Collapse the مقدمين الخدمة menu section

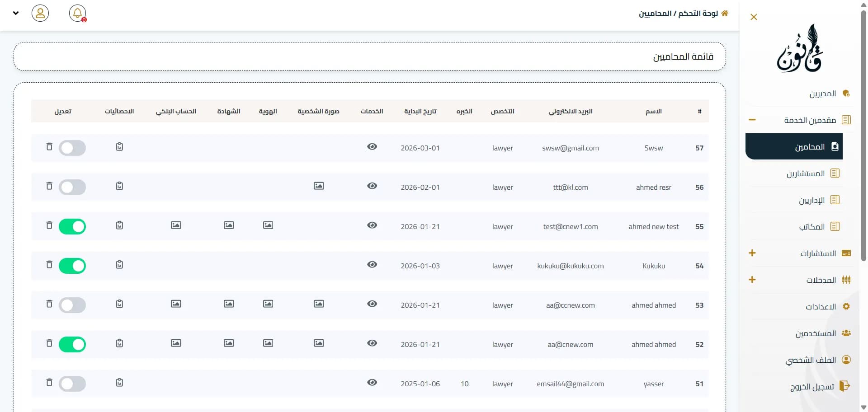(x=752, y=120)
